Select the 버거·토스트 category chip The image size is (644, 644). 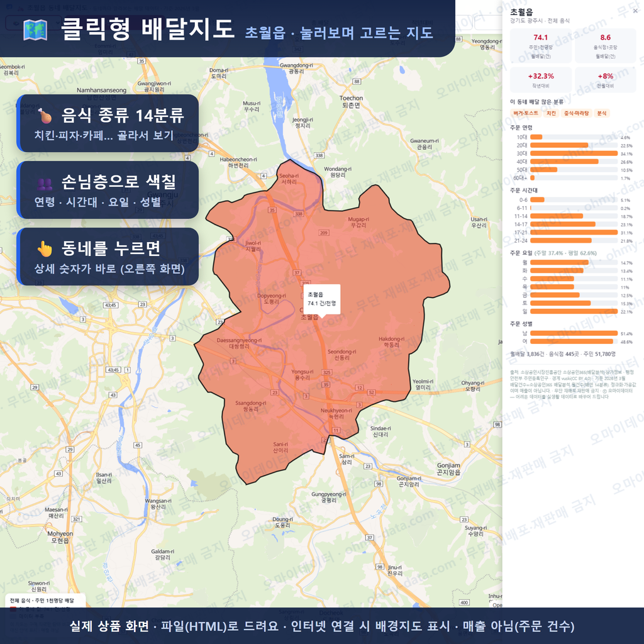[526, 113]
